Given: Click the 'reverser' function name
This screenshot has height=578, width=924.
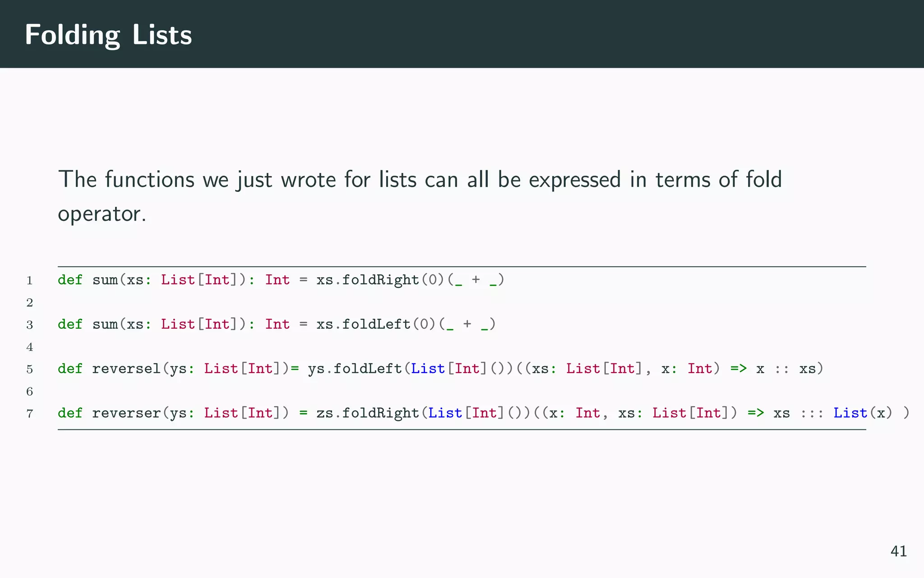Looking at the screenshot, I should [x=126, y=413].
